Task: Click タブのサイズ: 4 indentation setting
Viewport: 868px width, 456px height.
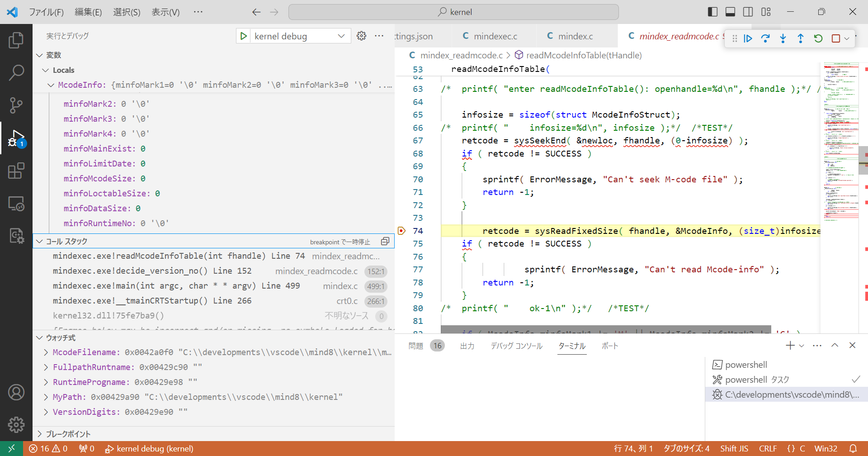Action: pyautogui.click(x=686, y=448)
